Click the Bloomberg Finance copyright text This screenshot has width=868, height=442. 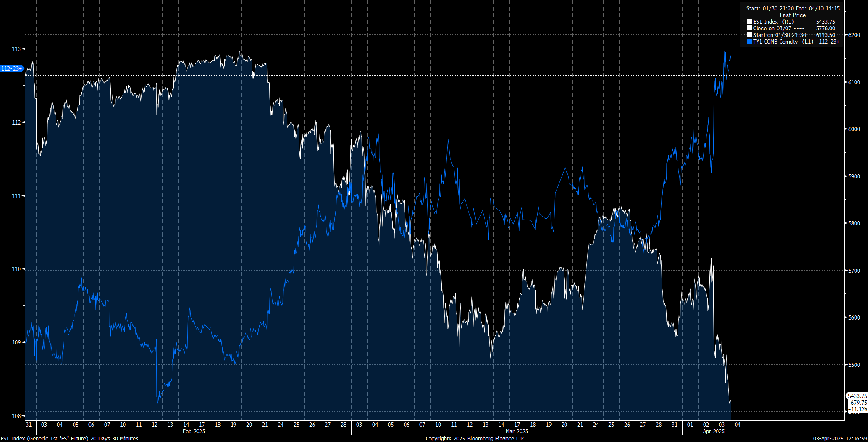(x=475, y=438)
